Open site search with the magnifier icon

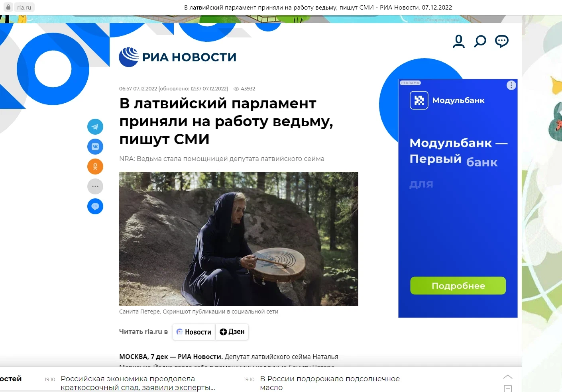coord(480,41)
